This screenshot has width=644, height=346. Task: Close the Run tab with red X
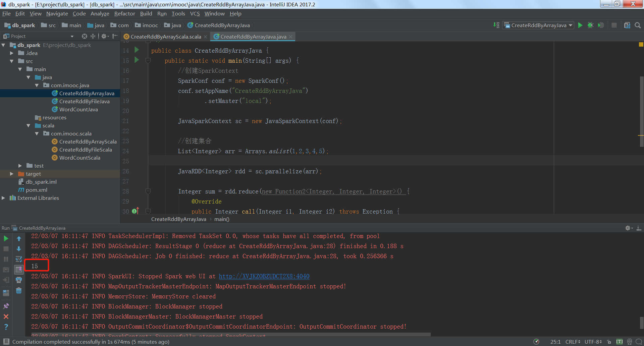click(6, 316)
